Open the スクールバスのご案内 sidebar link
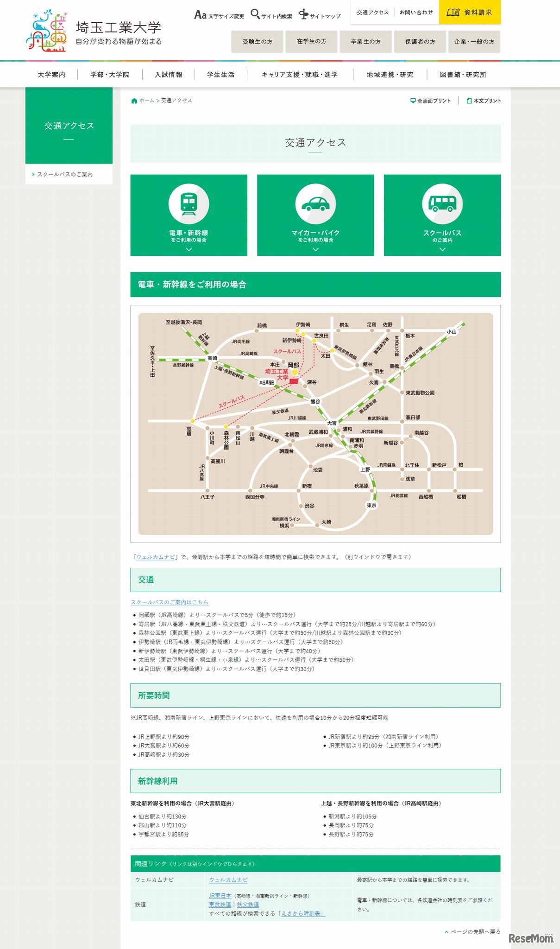Screen dimensions: 560x949 coord(65,174)
